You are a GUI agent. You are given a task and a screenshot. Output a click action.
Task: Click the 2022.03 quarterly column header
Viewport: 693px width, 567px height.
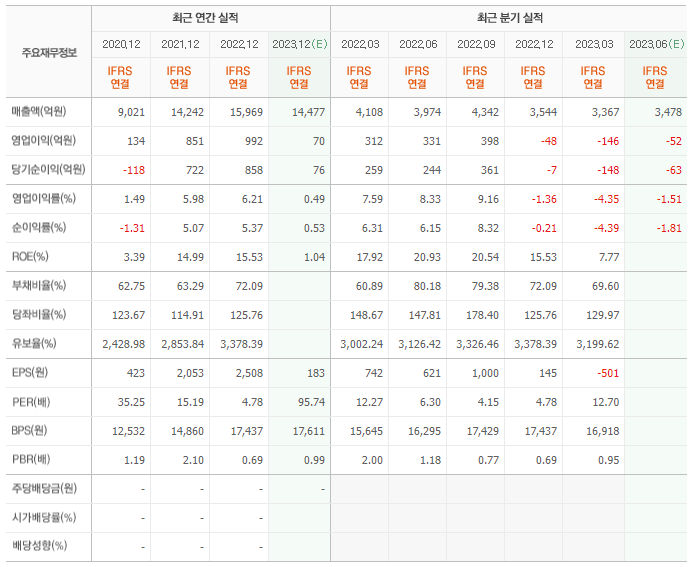coord(360,44)
